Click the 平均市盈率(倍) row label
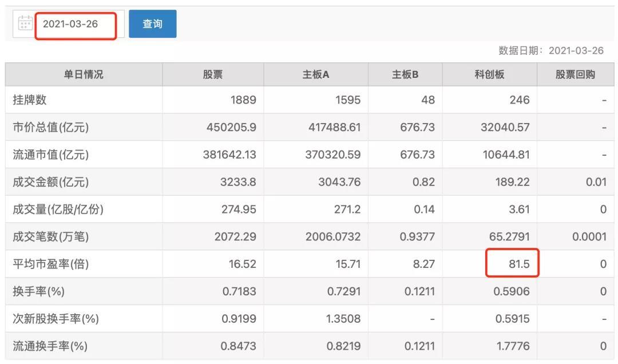 click(x=51, y=264)
